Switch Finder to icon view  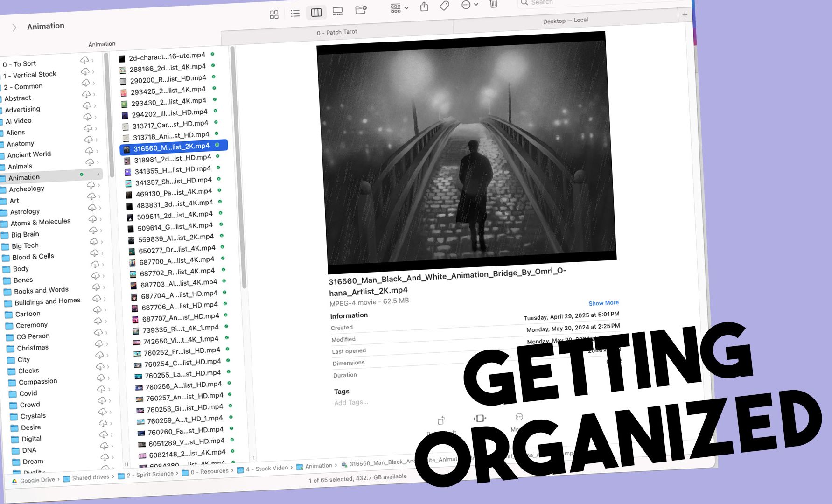(x=274, y=14)
